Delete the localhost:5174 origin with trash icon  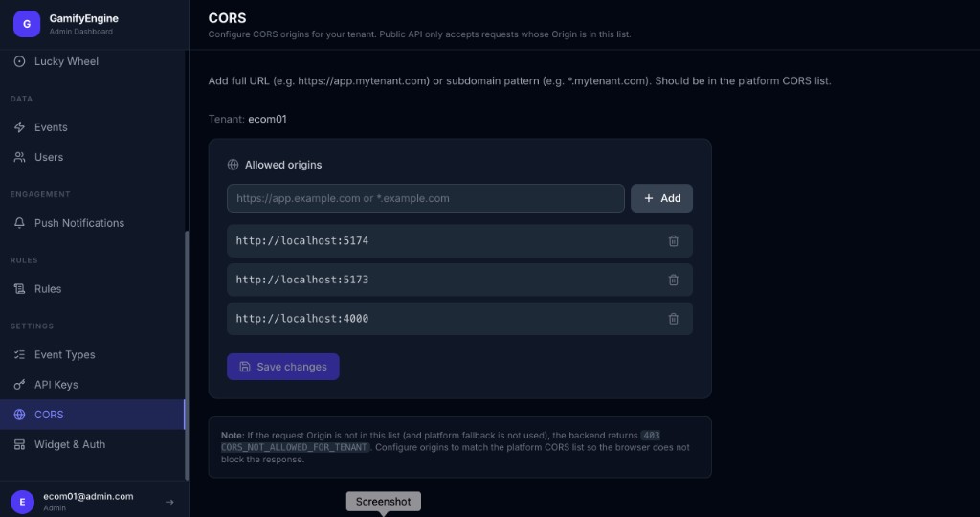[673, 241]
